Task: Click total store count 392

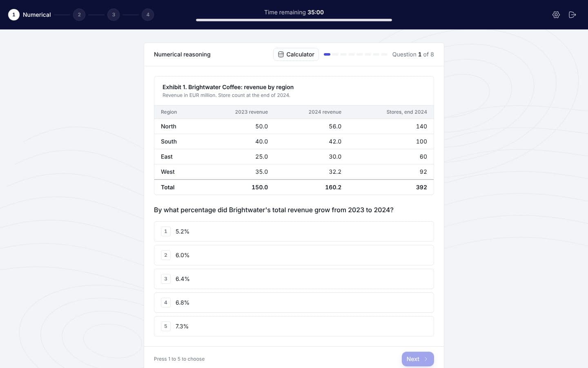Action: [x=421, y=187]
